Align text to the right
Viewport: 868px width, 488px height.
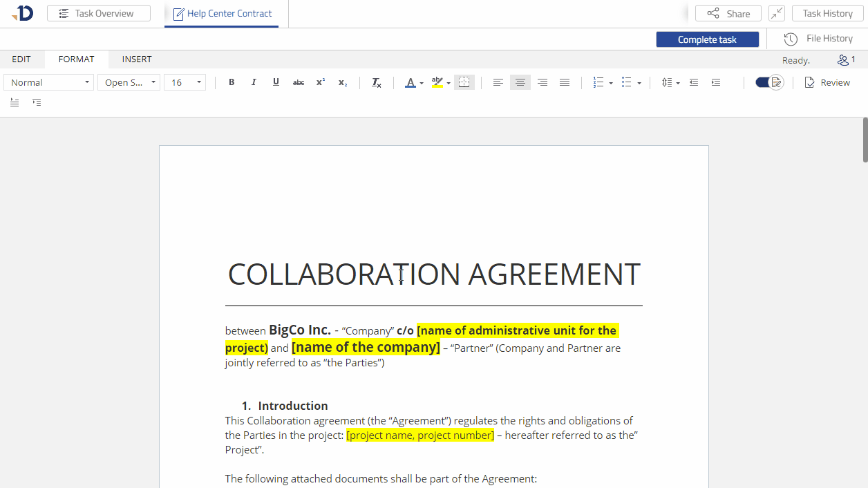(x=542, y=82)
